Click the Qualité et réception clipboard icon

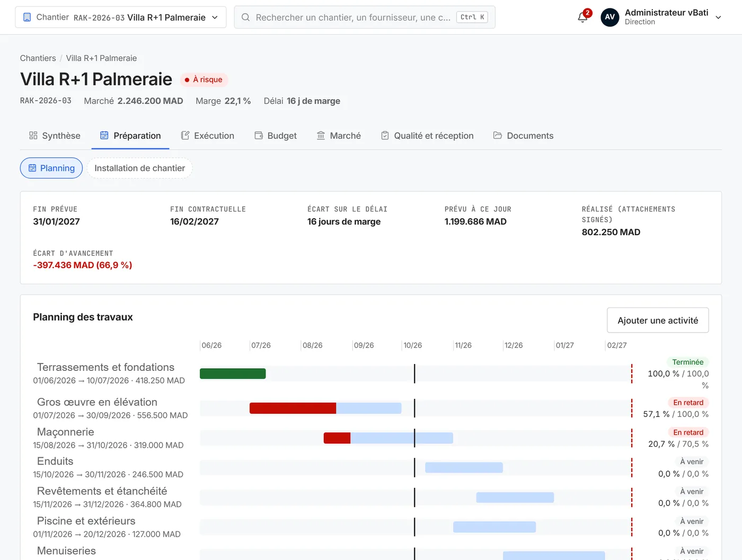[x=385, y=136]
